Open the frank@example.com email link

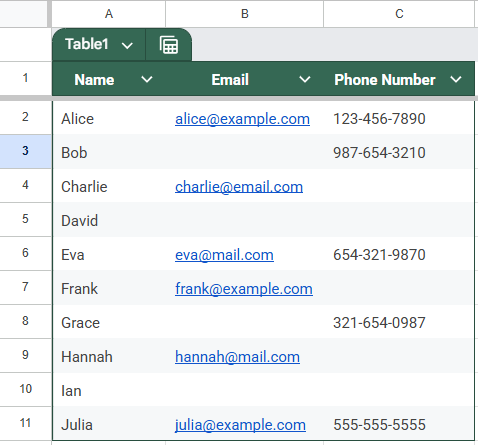[244, 289]
